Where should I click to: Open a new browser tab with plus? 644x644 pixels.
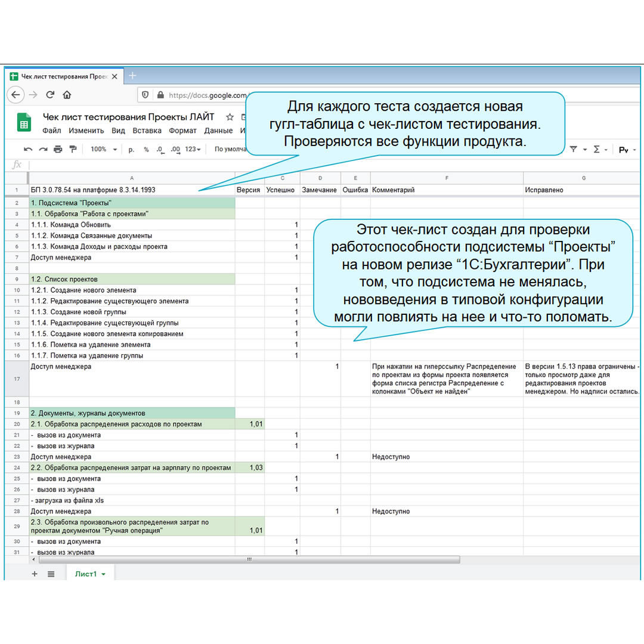(x=132, y=76)
